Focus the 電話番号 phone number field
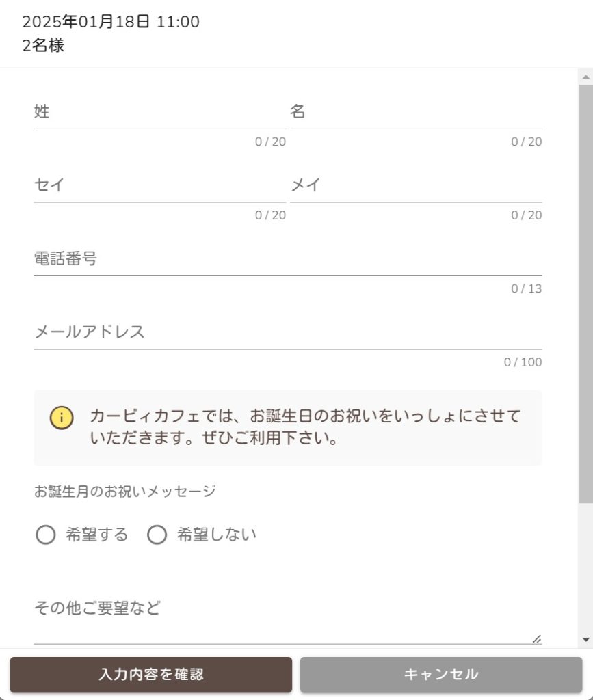 [x=287, y=260]
